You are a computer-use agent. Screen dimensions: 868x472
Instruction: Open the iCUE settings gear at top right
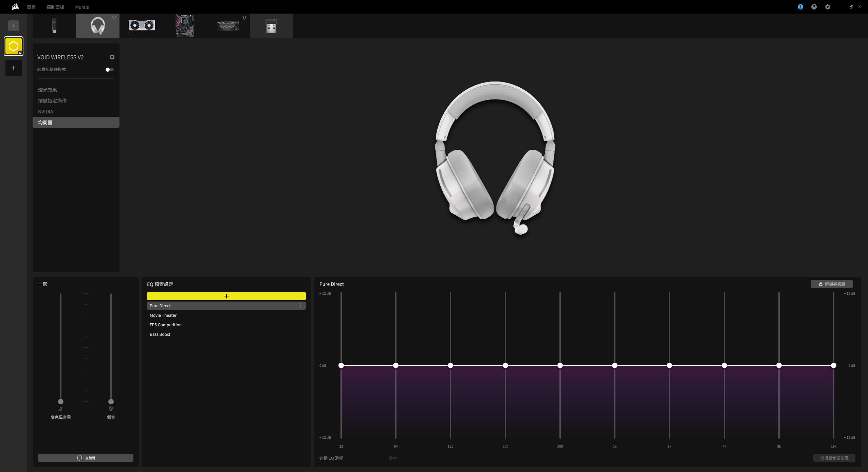pos(827,7)
